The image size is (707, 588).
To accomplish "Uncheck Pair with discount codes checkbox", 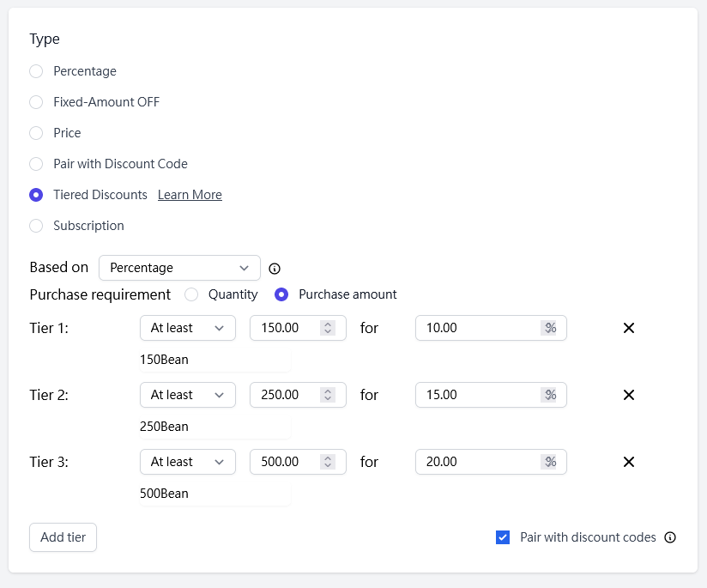I will click(x=503, y=537).
